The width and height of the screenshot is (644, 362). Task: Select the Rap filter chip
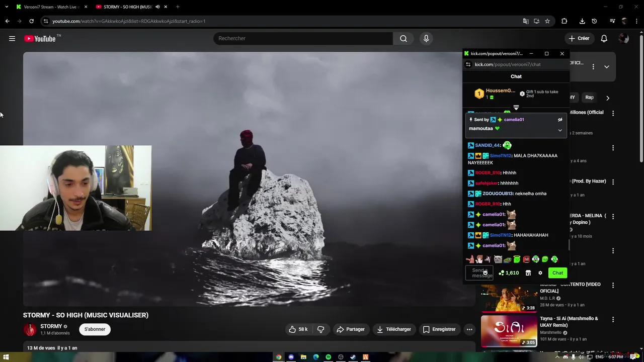(589, 98)
